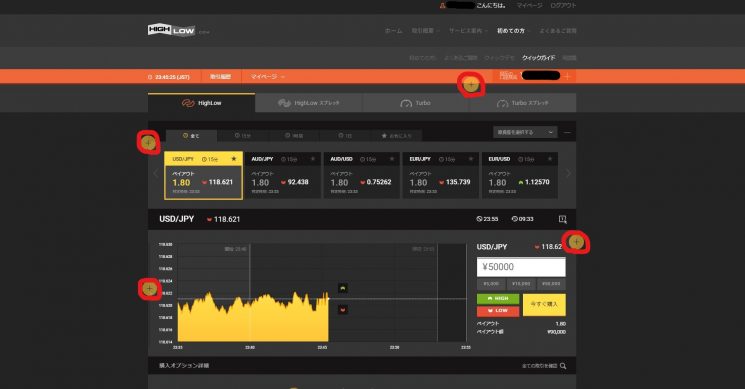Open the asset selection dropdown
The width and height of the screenshot is (745, 389).
[x=525, y=132]
